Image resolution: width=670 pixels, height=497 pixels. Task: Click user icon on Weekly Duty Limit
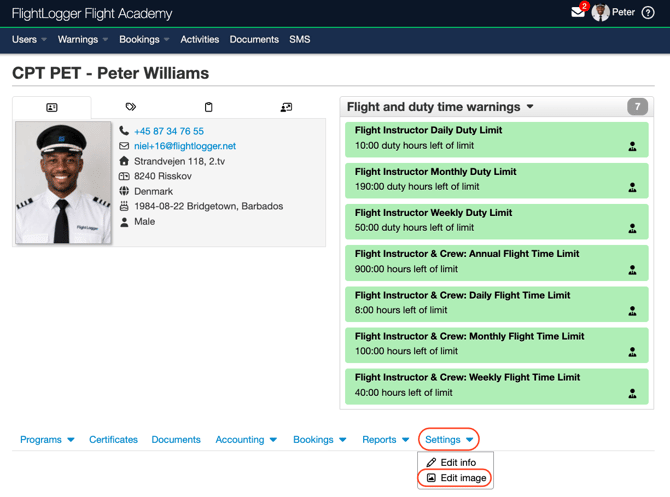point(632,229)
